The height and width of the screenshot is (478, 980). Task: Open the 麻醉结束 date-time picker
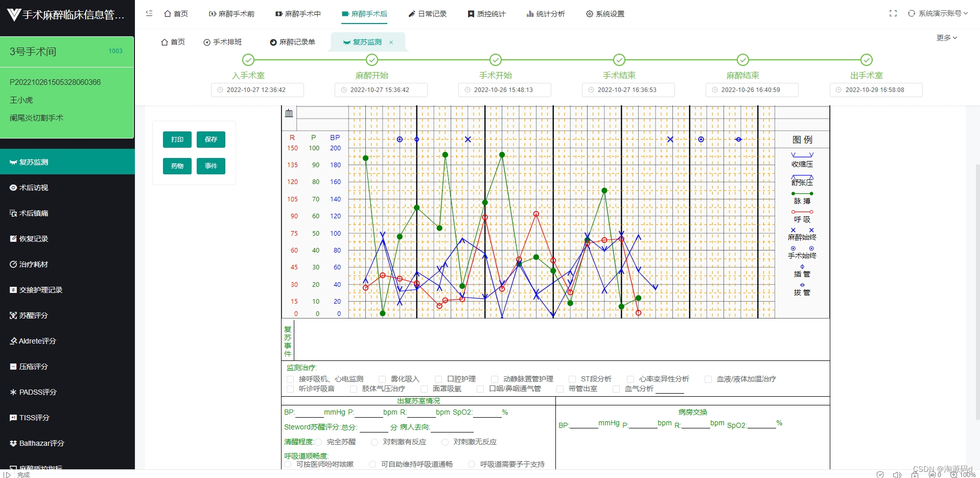pos(752,90)
